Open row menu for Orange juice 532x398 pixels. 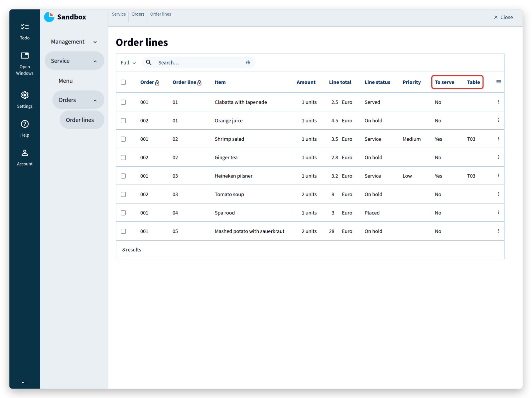click(498, 120)
